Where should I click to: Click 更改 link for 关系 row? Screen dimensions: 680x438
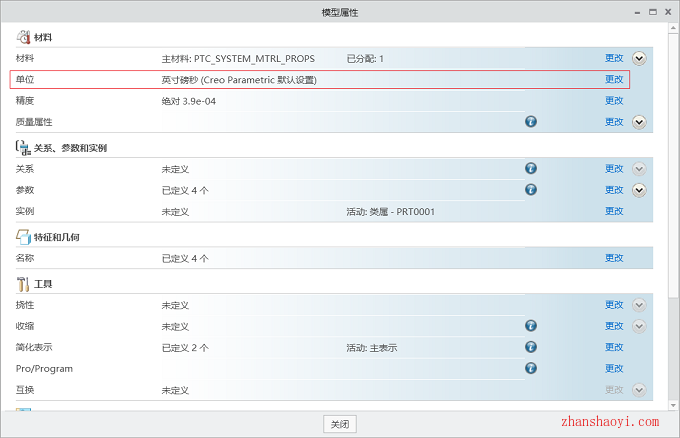614,169
